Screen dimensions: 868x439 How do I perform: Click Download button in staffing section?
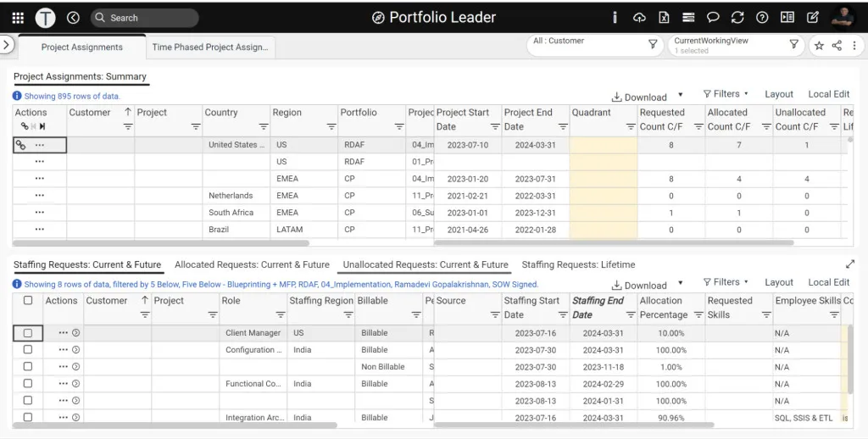tap(639, 285)
